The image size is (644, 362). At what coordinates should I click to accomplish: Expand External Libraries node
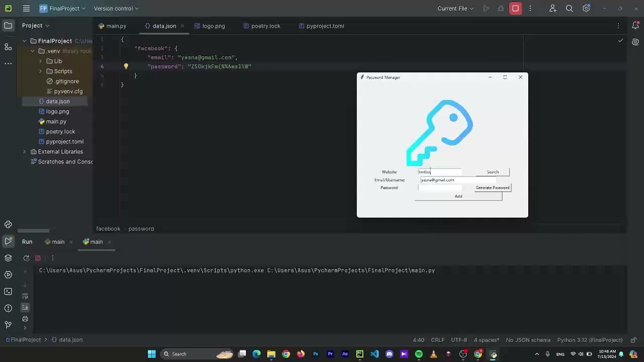[x=24, y=152]
